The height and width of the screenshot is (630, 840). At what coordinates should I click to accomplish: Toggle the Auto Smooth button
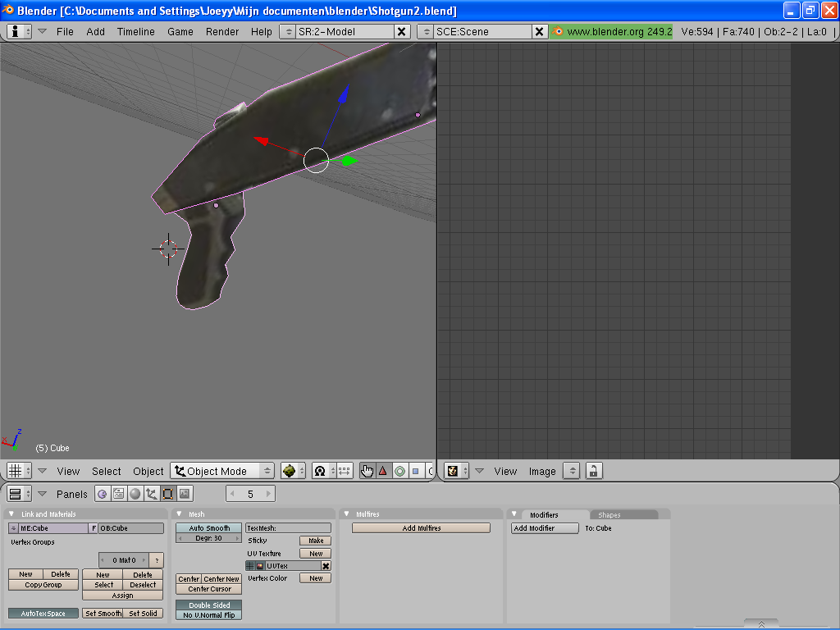coord(209,528)
